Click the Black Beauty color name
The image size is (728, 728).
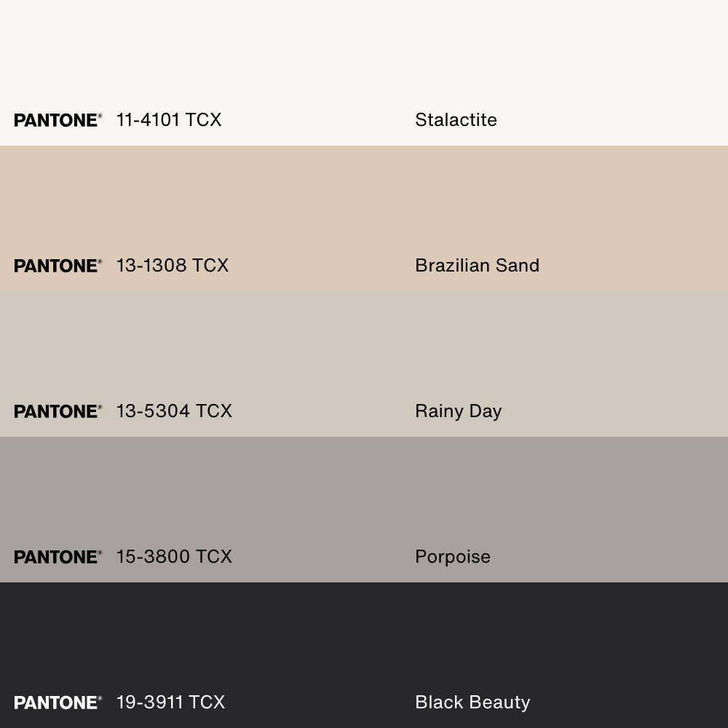coord(472,703)
